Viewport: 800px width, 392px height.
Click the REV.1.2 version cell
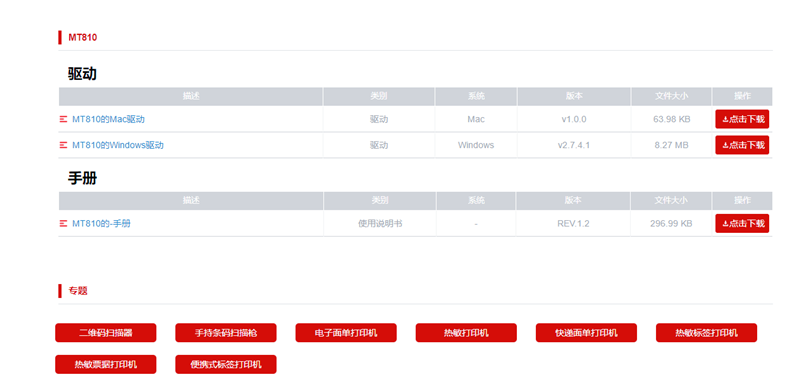click(x=573, y=224)
